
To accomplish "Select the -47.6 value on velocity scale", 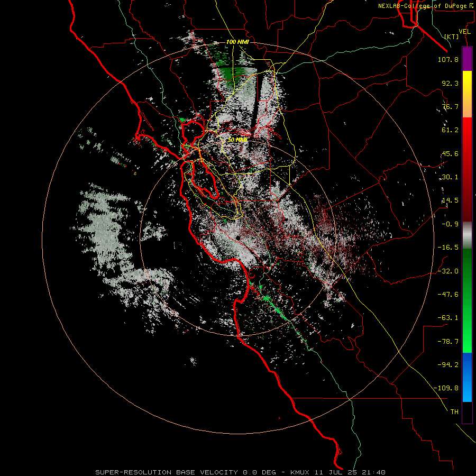I will tap(448, 294).
